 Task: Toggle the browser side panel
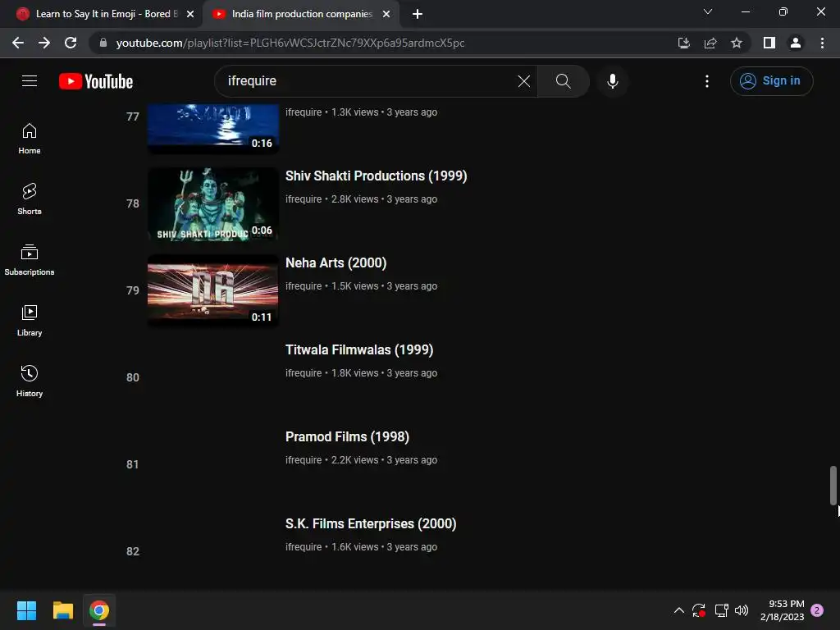769,43
